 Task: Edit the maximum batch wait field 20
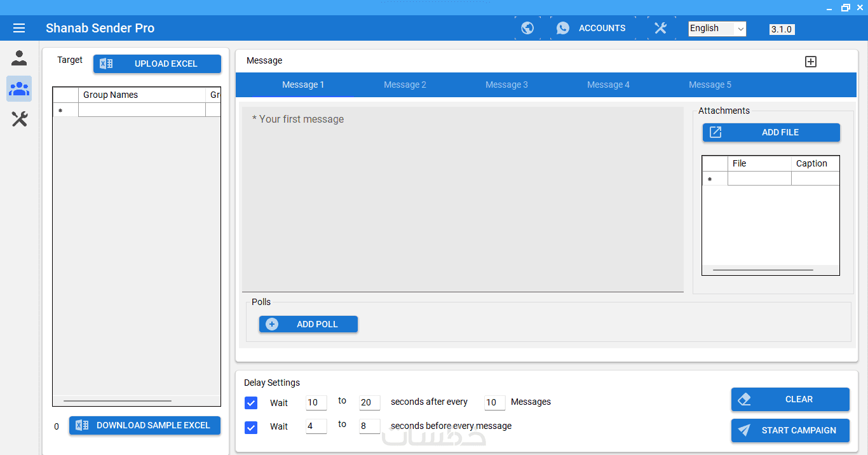[370, 402]
